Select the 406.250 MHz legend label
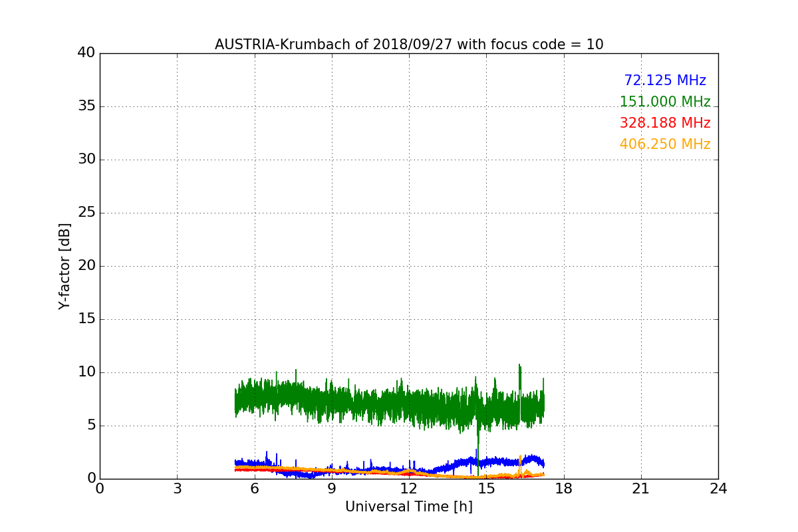 pos(665,144)
